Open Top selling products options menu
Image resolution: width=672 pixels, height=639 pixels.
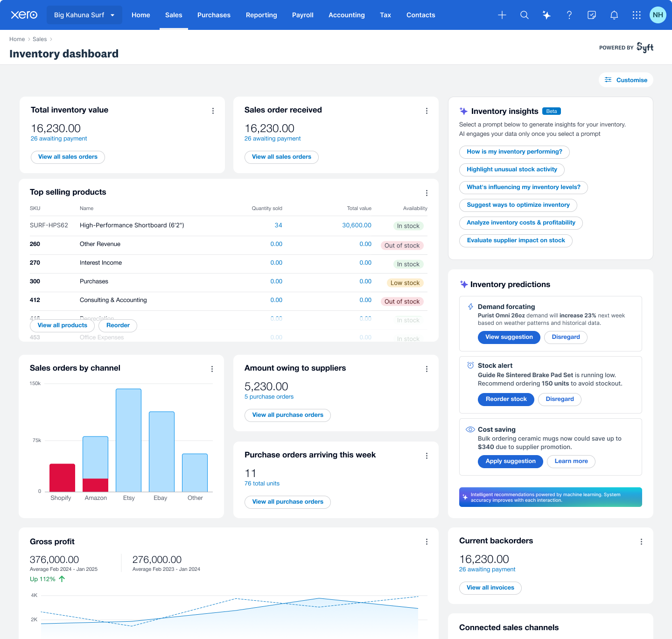(x=427, y=193)
